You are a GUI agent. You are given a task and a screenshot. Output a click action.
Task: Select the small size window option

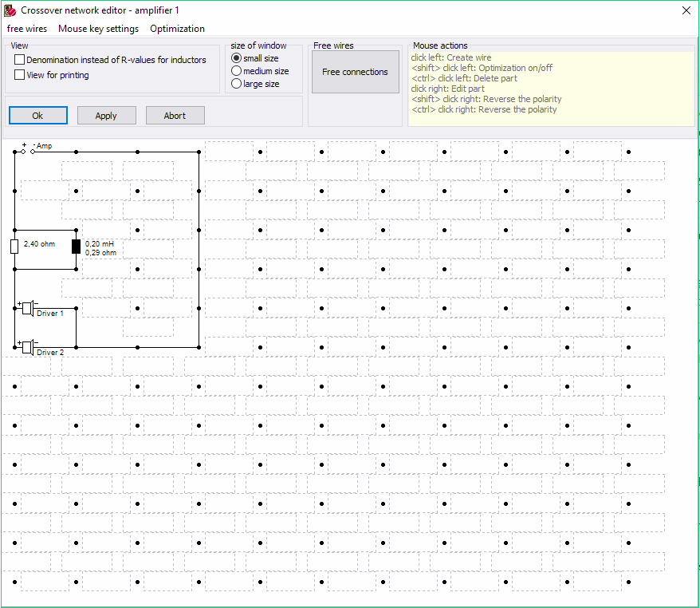[x=236, y=58]
